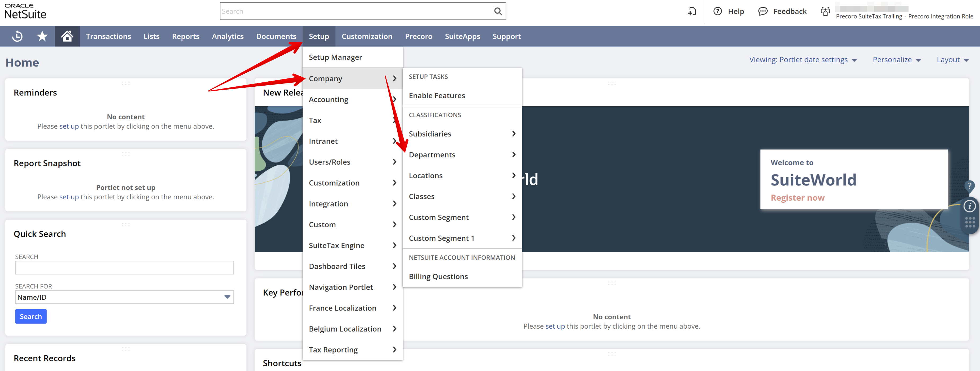Click Report Snapshot portlet drag handle
Image resolution: width=980 pixels, height=371 pixels.
(x=126, y=154)
